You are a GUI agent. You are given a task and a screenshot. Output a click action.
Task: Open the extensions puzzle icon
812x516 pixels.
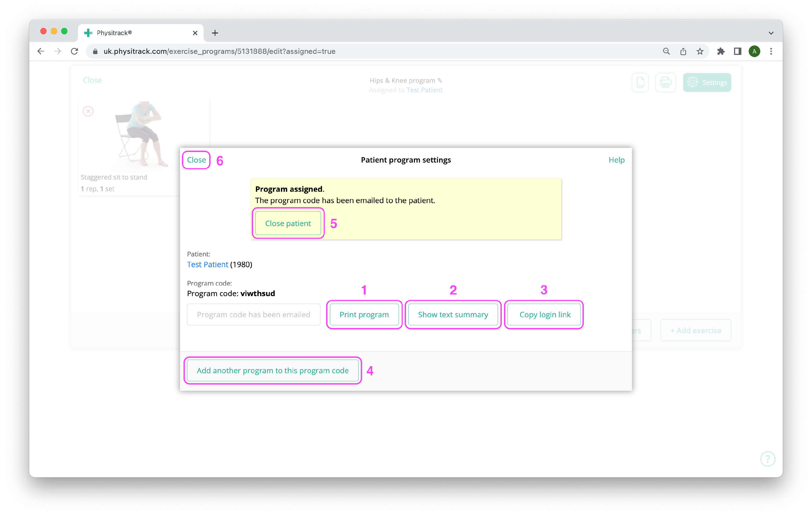(x=721, y=51)
